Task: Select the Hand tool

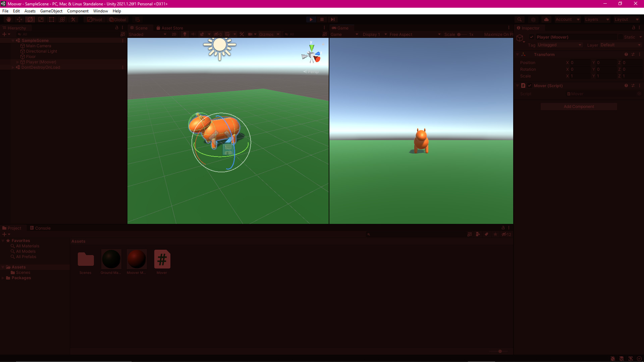Action: point(9,19)
